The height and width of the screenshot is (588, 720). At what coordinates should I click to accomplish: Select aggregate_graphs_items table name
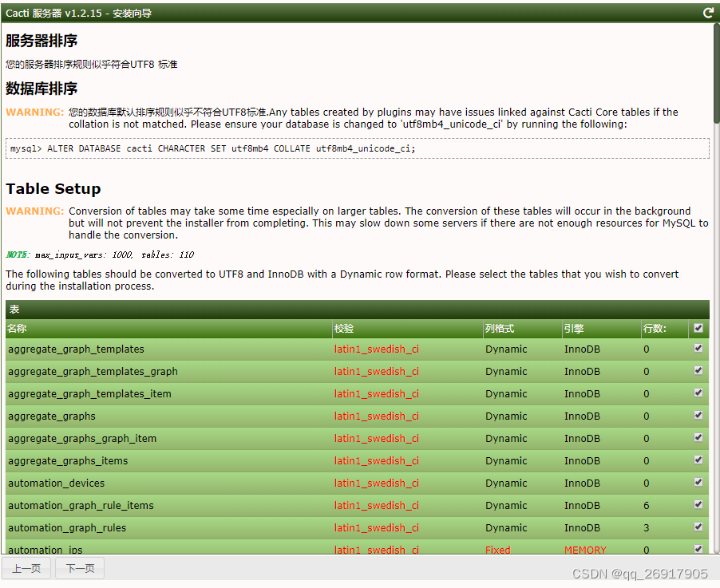[x=68, y=461]
